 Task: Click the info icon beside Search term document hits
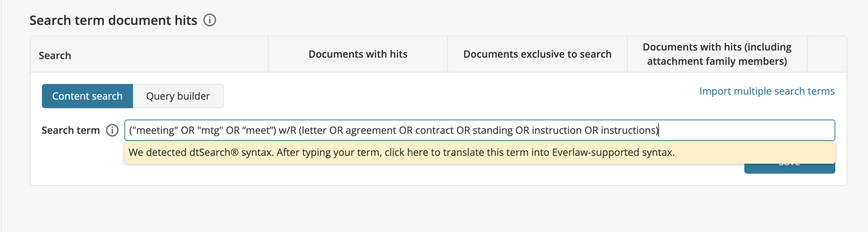coord(210,20)
